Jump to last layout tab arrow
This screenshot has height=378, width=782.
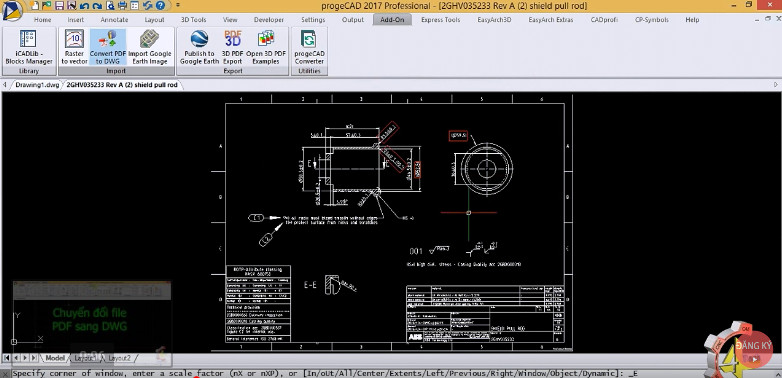[x=33, y=358]
